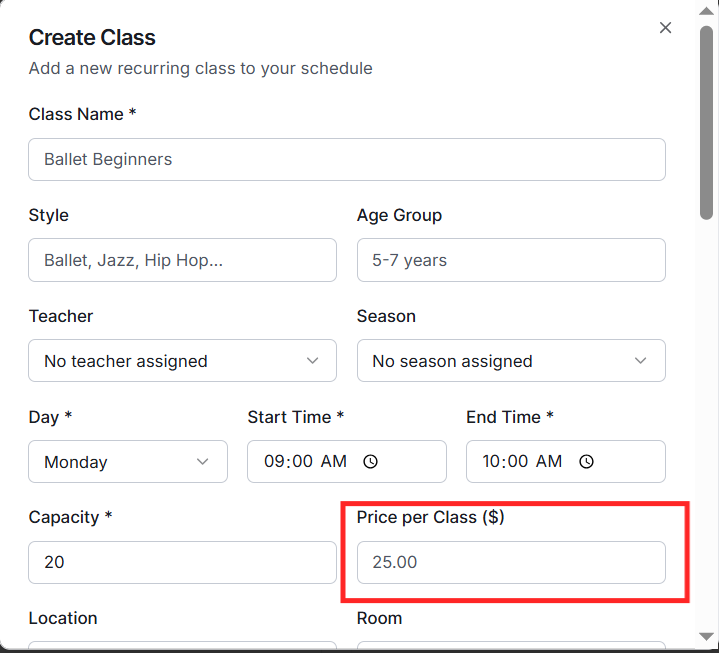Focus the Class Name text field

[x=346, y=159]
